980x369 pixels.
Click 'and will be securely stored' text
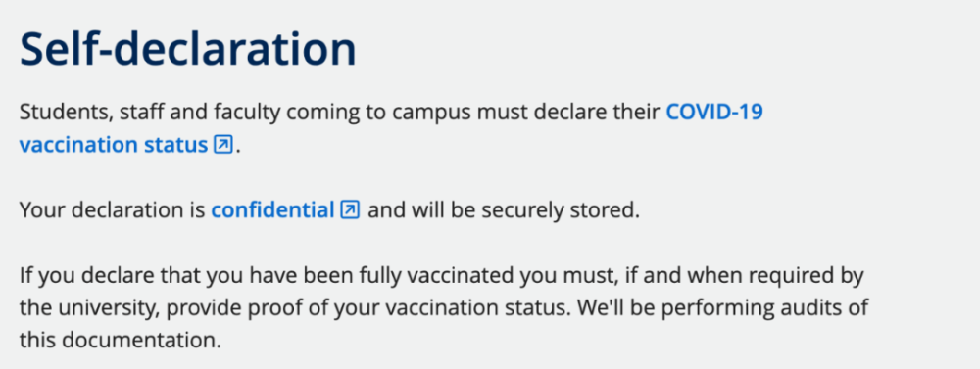(503, 210)
